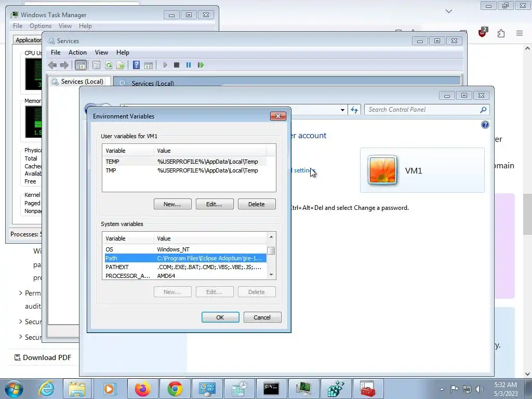The height and width of the screenshot is (399, 532).
Task: Click the volume speaker tray icon
Action: 480,389
